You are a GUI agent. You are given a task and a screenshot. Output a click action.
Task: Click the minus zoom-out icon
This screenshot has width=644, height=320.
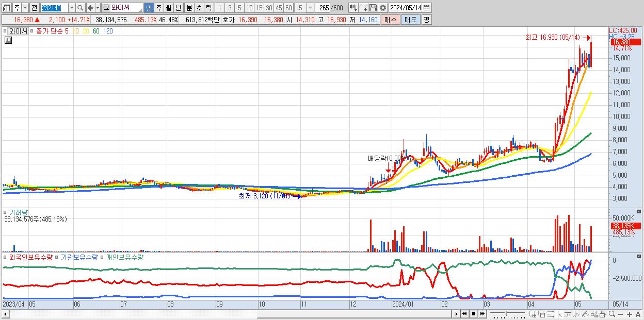(620, 314)
